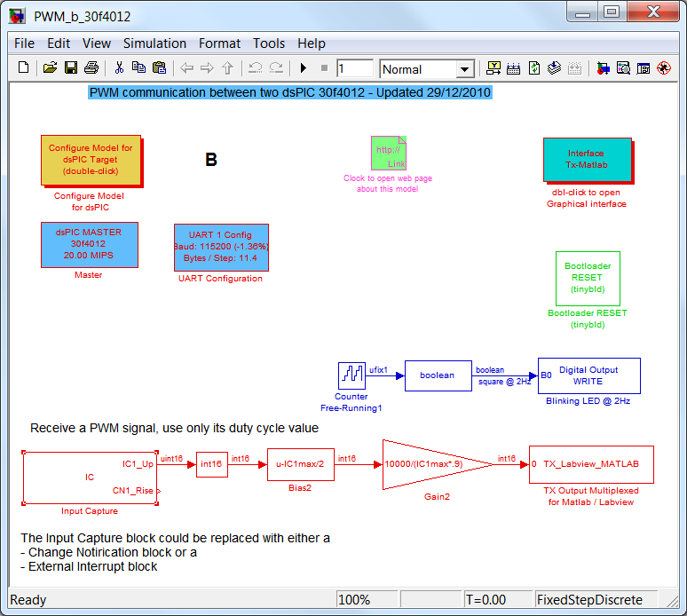Click the T=0.00 status bar field
Screen dimensions: 687x616
pyautogui.click(x=498, y=599)
